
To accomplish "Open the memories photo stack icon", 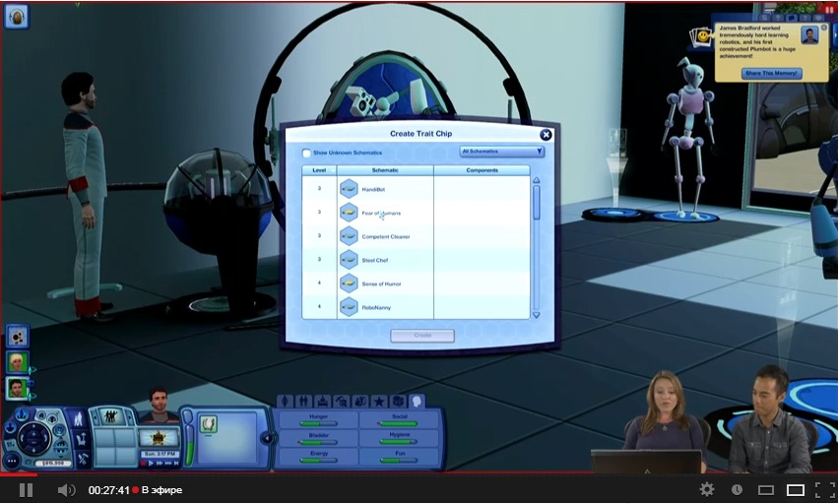I will coord(701,36).
